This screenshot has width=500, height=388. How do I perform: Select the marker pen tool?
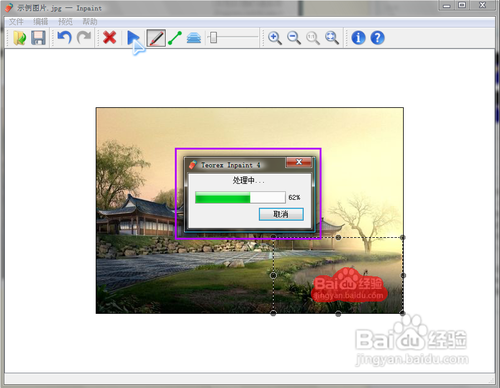click(156, 38)
